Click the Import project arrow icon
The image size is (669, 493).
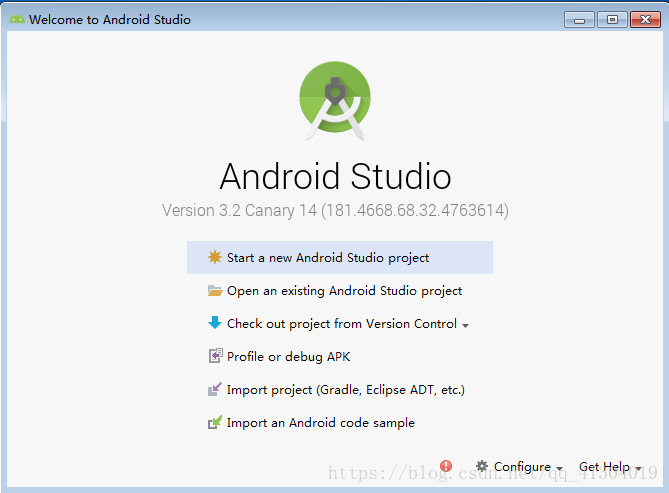coord(215,389)
